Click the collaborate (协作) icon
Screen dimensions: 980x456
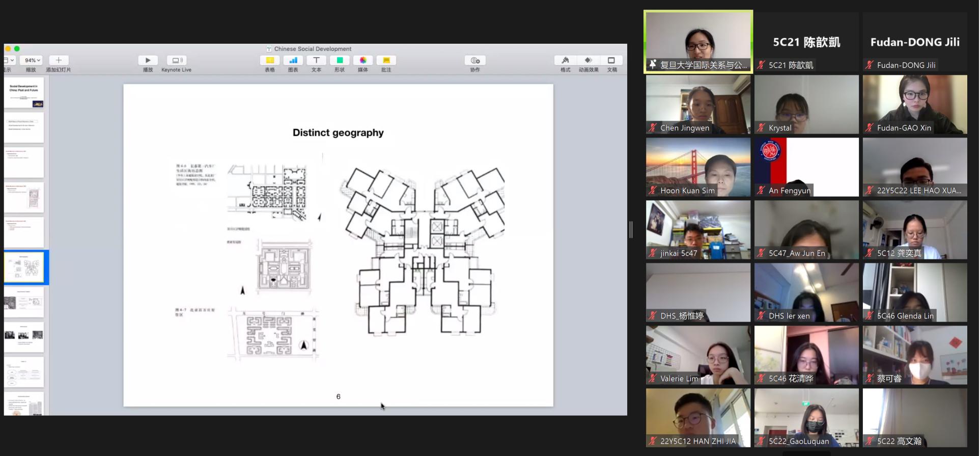pyautogui.click(x=475, y=60)
